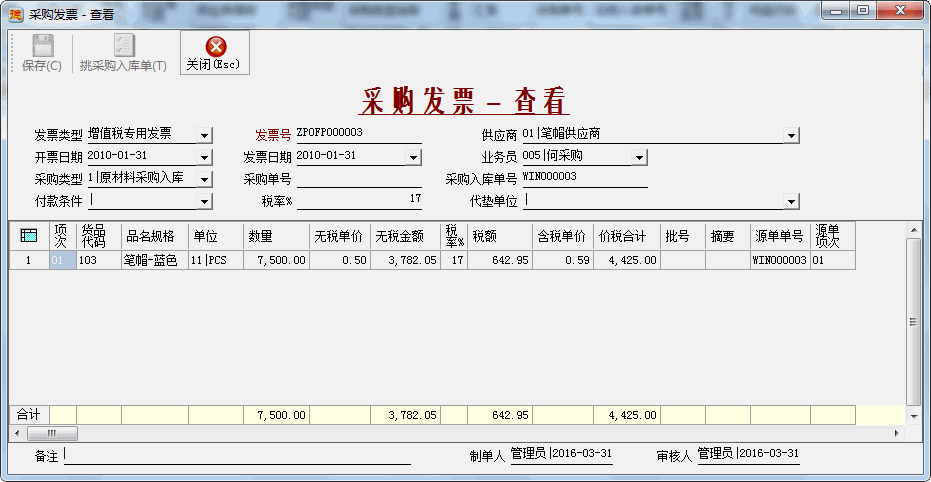Click the source order cell WIN000003 in row 1
The height and width of the screenshot is (482, 931).
(781, 260)
